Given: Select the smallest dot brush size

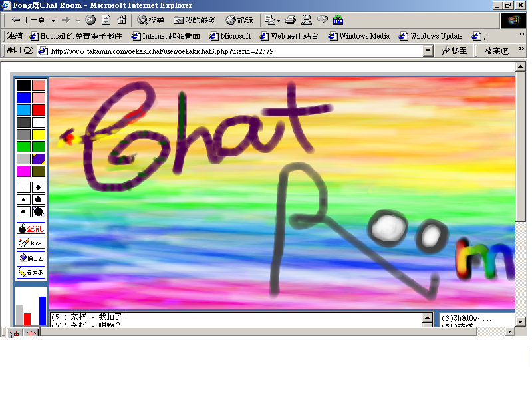Looking at the screenshot, I should (x=23, y=188).
